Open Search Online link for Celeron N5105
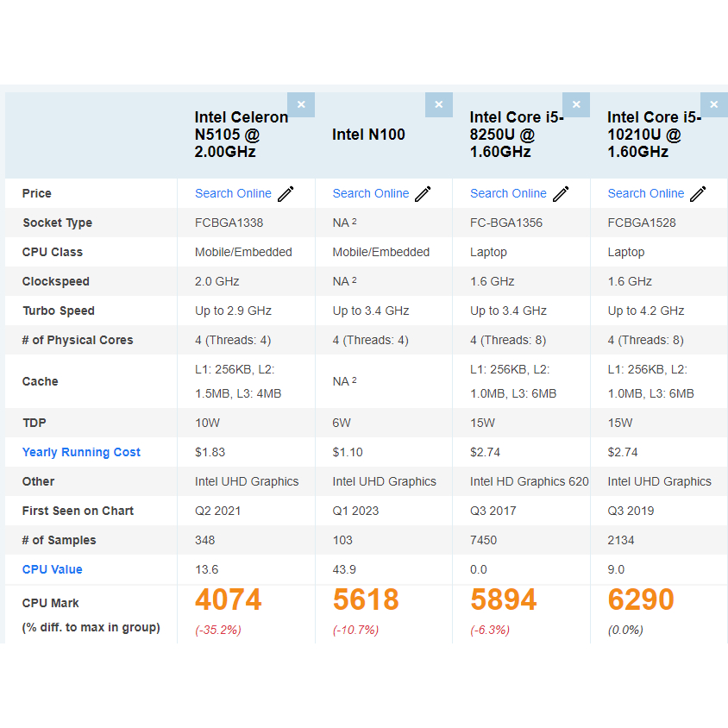Image resolution: width=728 pixels, height=728 pixels. (233, 193)
